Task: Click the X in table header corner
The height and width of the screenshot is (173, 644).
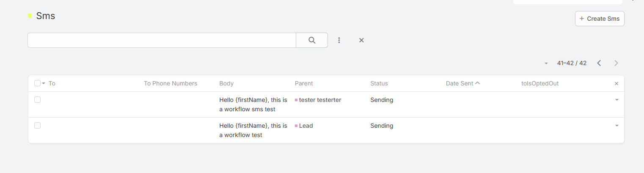Action: (616, 84)
